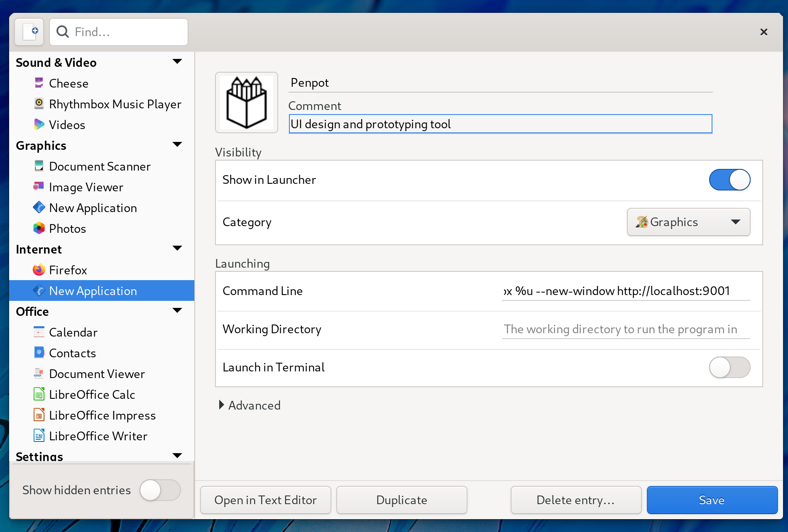Select Cheese in the sidebar

click(102, 83)
